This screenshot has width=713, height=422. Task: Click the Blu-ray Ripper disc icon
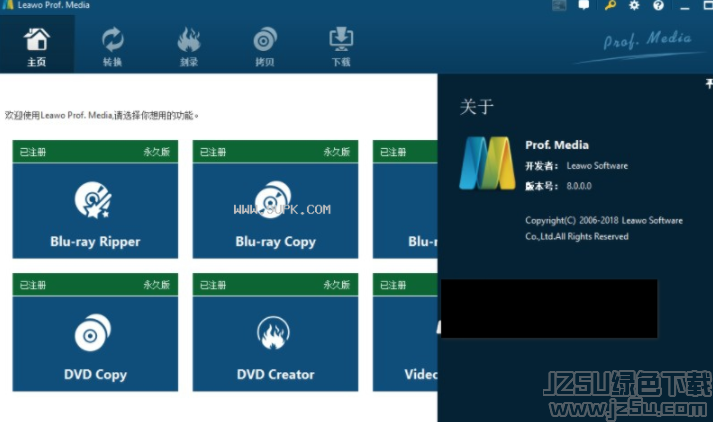click(x=93, y=200)
